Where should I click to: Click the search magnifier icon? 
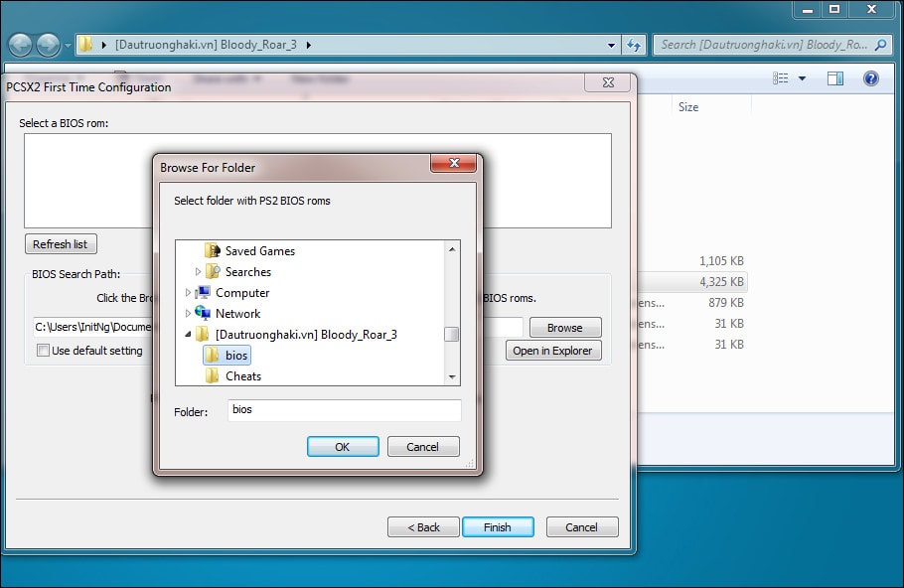[881, 45]
